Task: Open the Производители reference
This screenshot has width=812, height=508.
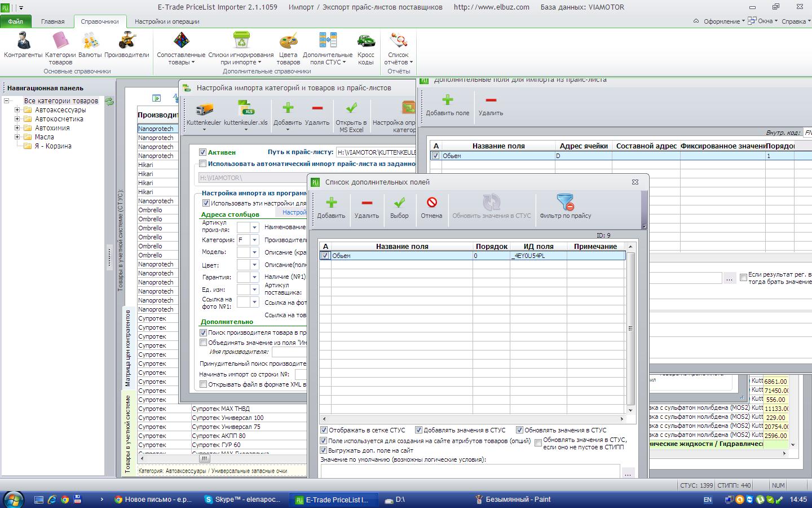Action: pyautogui.click(x=127, y=45)
